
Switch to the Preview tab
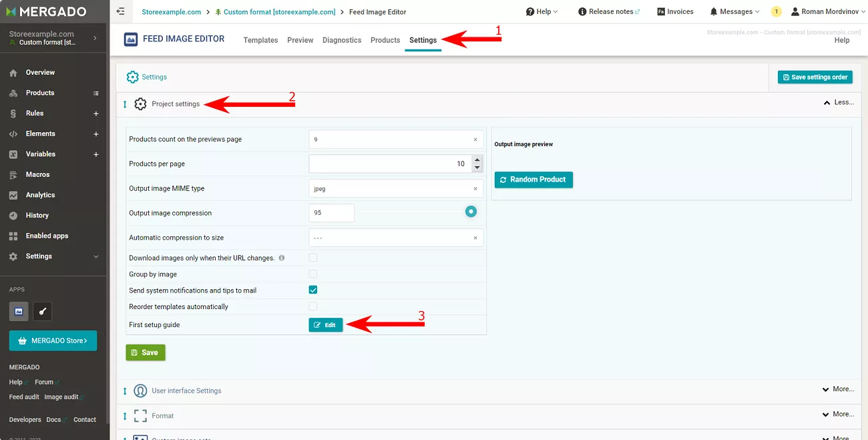point(300,40)
